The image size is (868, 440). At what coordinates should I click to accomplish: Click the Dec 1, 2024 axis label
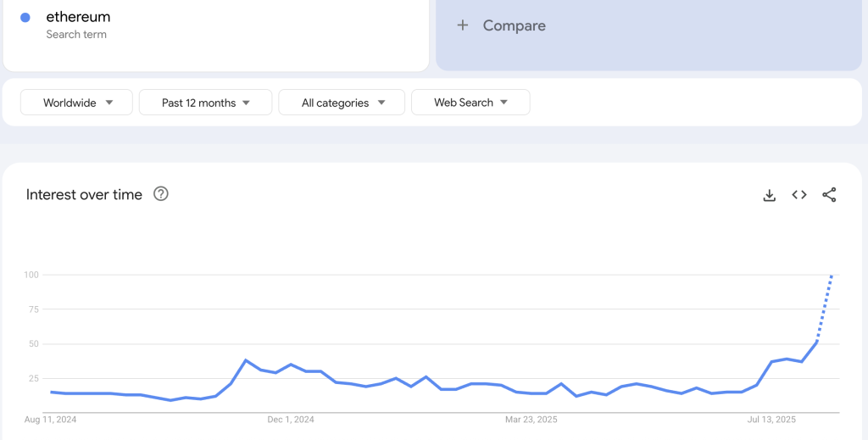coord(291,420)
